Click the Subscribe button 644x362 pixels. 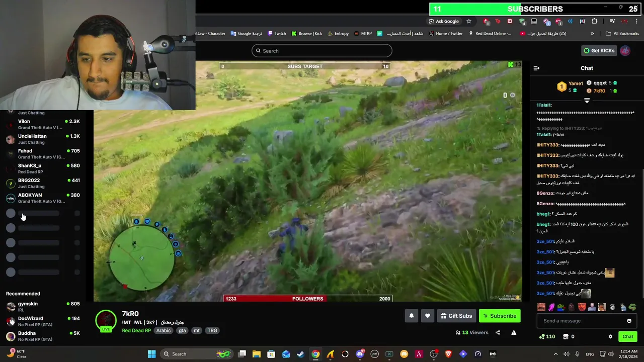500,316
